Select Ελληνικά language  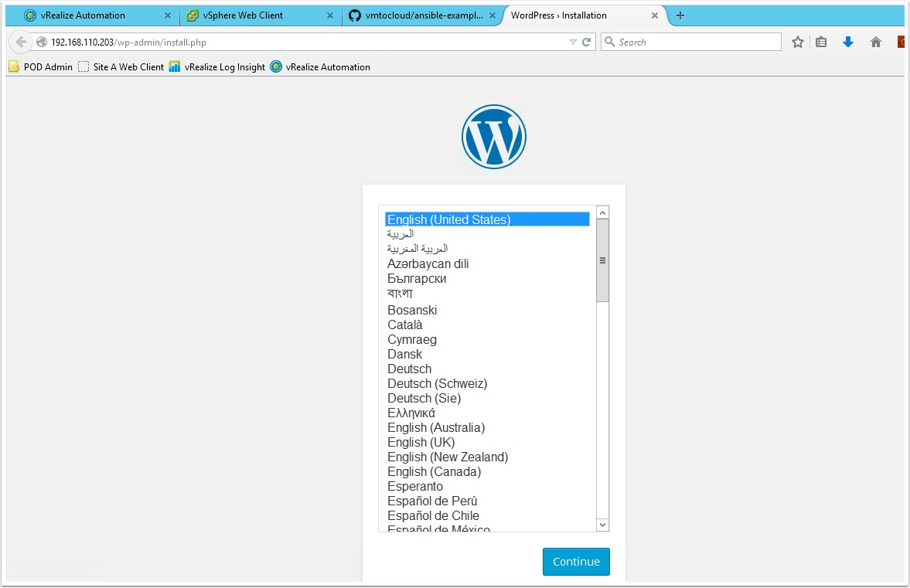point(488,413)
